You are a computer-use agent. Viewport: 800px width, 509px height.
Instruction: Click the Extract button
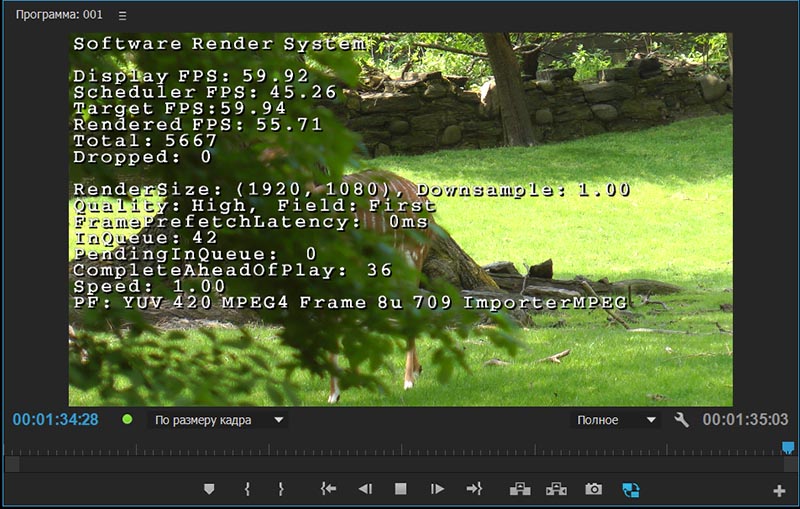pyautogui.click(x=556, y=489)
